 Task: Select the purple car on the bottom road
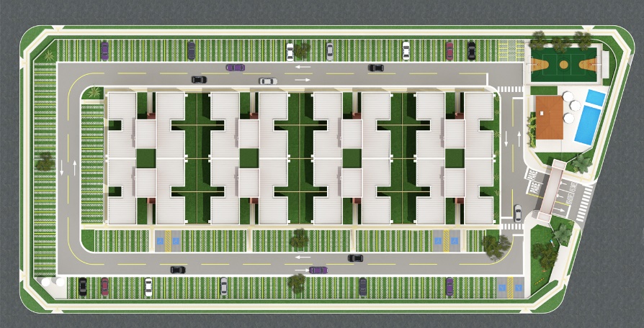(318, 270)
